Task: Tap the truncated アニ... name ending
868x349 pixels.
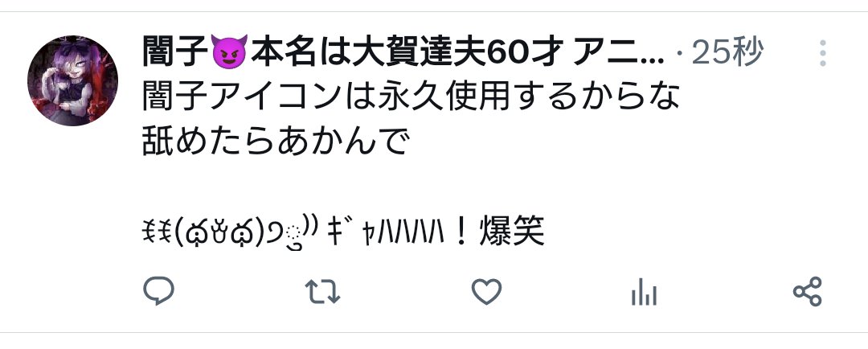Action: 616,51
